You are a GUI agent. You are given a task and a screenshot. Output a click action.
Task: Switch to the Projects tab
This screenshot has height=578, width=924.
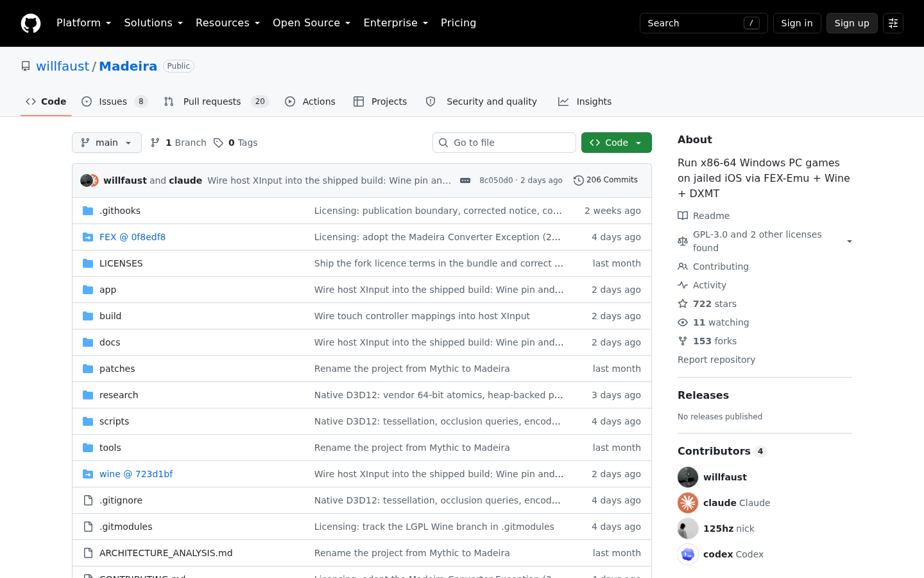click(x=381, y=101)
